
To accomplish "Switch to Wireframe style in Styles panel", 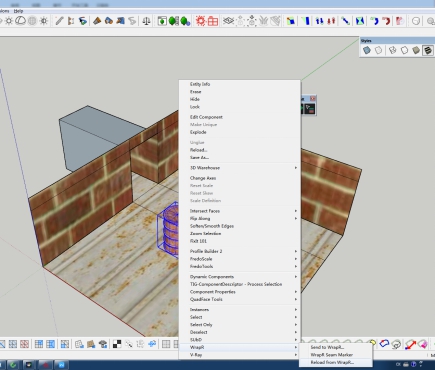I will pos(392,50).
